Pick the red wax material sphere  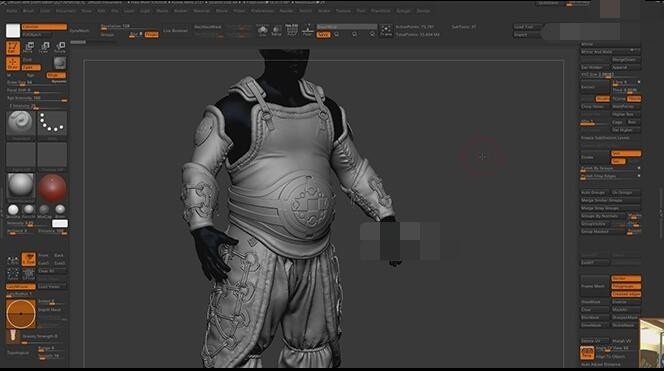pos(52,187)
